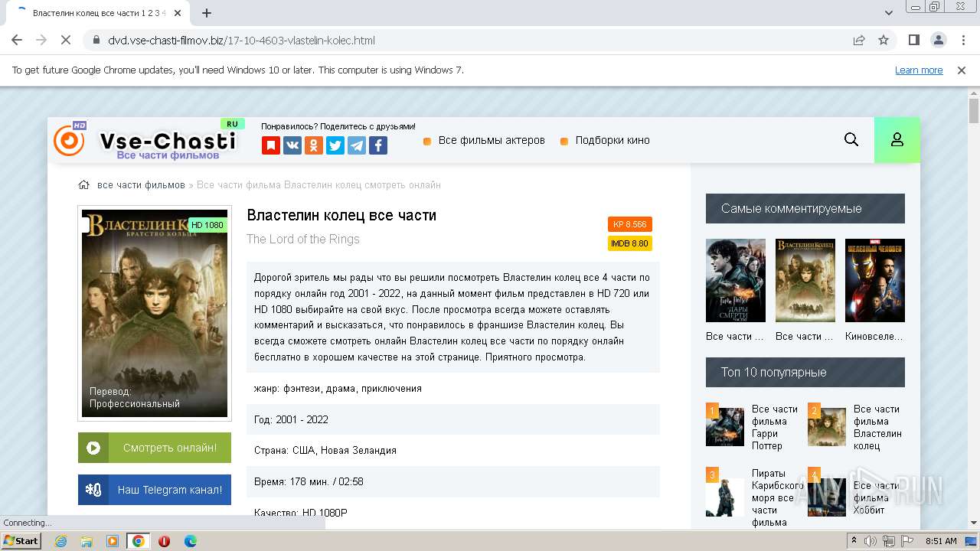Open media player taskbar icon
Image resolution: width=980 pixels, height=551 pixels.
pyautogui.click(x=113, y=541)
